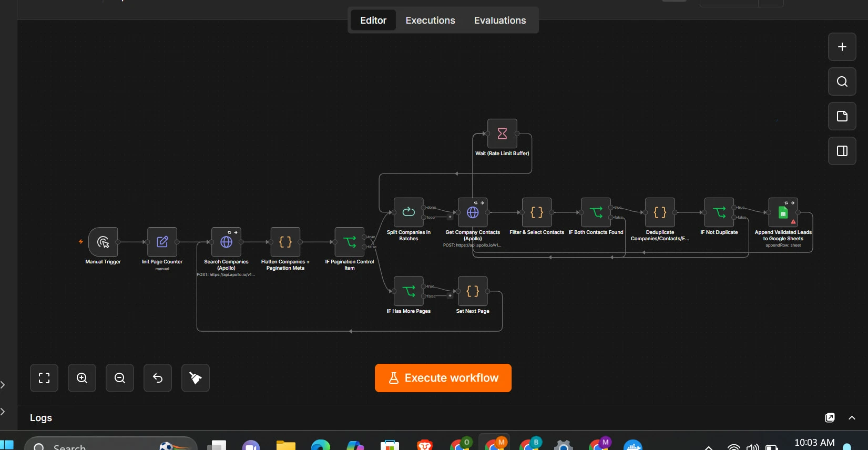
Task: Open the Wait (Rate Limit Buffer) hourglass node
Action: pos(502,134)
